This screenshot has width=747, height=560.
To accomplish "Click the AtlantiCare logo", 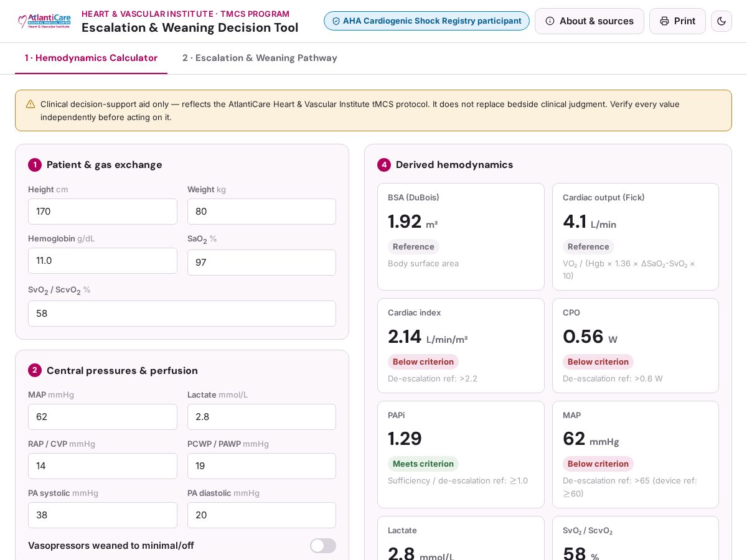I will [44, 21].
